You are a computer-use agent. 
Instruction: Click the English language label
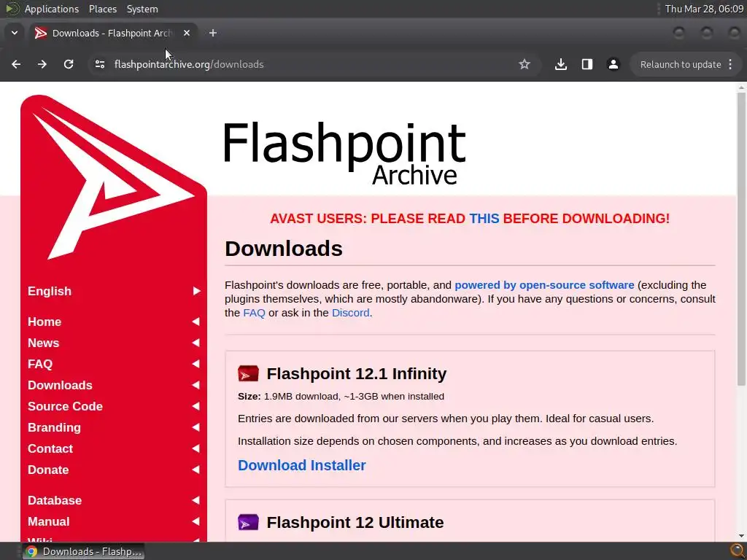click(x=50, y=291)
